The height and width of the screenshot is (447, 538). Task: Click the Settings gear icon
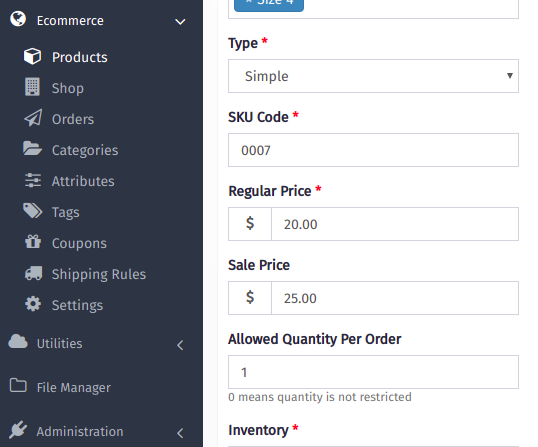33,304
